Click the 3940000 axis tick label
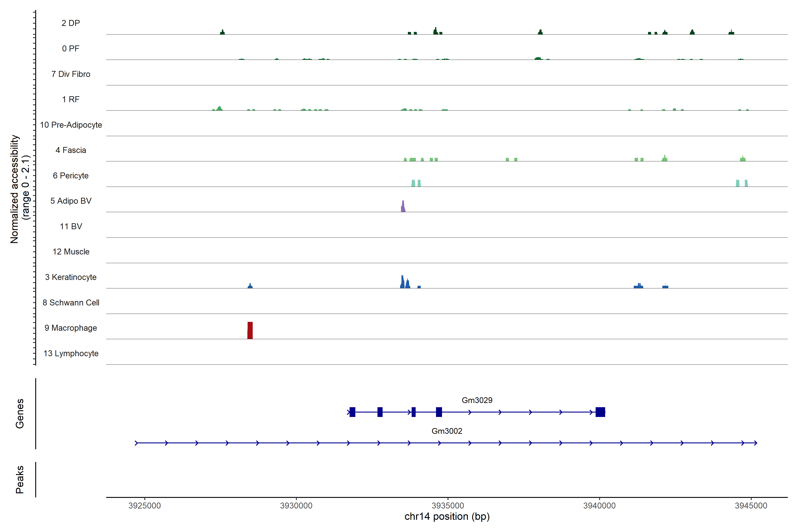 [x=599, y=506]
